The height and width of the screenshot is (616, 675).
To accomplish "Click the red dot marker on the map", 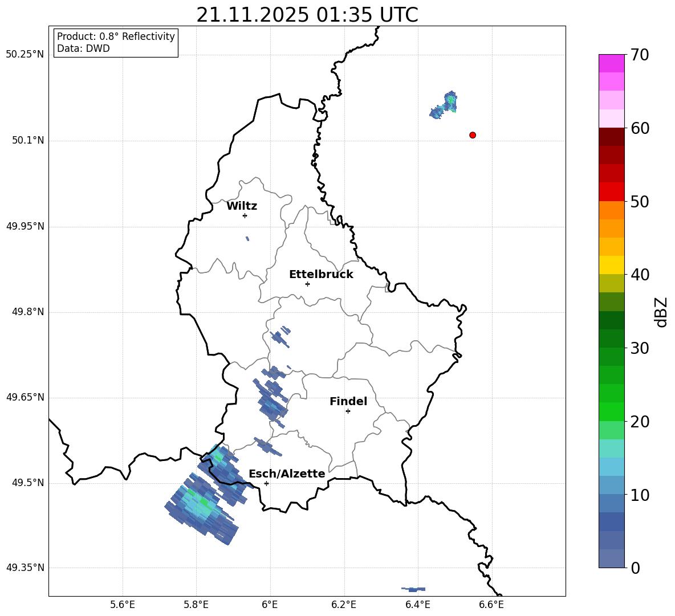I will pyautogui.click(x=473, y=135).
